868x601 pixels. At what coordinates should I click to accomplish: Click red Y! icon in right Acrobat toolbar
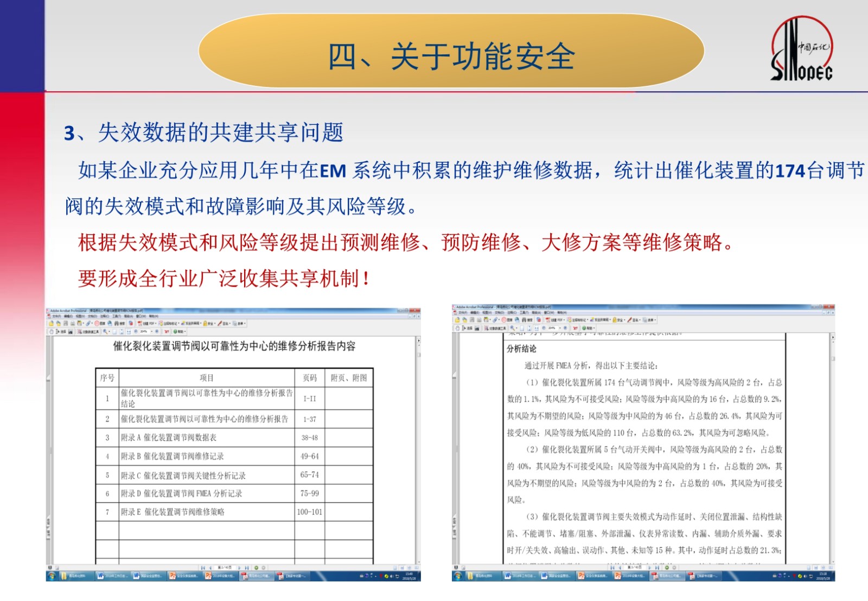click(x=575, y=328)
